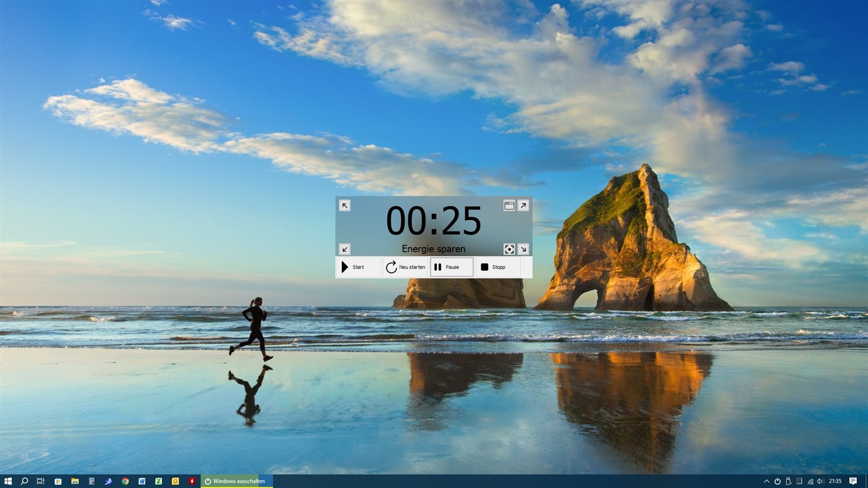Open the window mode icon in timer
Screen dimensions: 868x488
(x=509, y=205)
